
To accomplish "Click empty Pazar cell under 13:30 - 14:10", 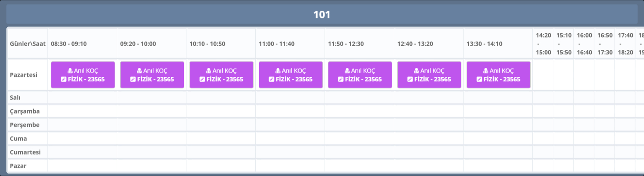I will pos(498,166).
